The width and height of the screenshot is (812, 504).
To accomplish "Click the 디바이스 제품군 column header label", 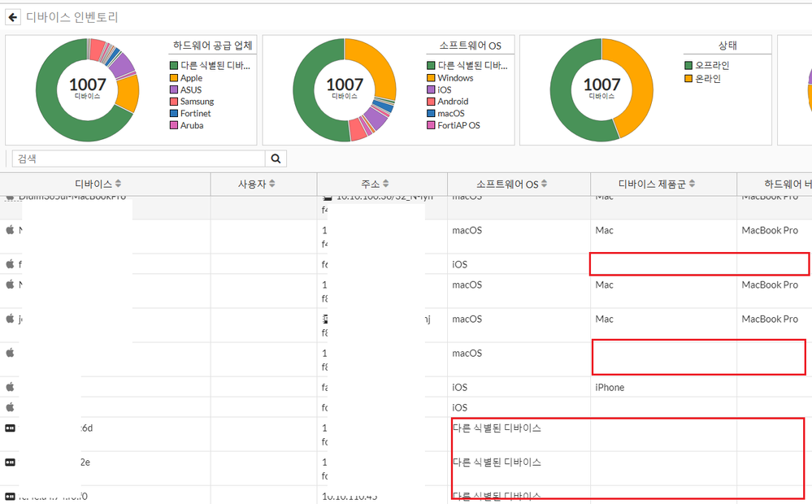I will (652, 184).
